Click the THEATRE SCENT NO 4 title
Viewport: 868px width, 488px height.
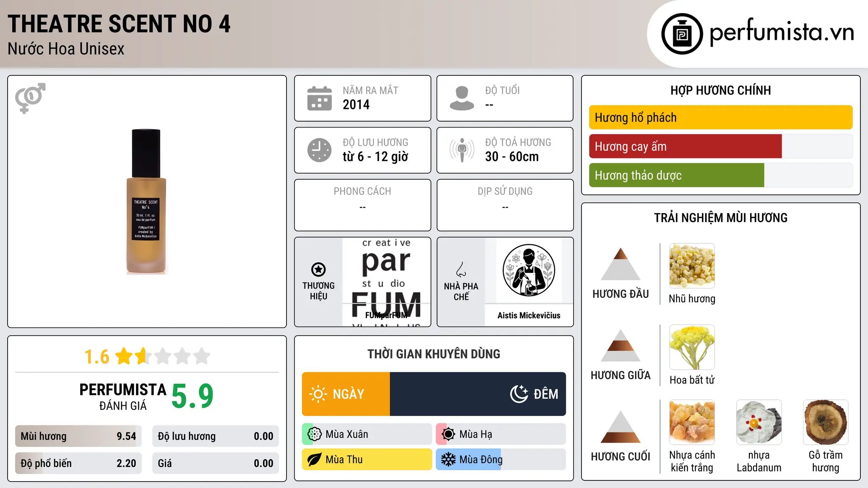[x=119, y=24]
